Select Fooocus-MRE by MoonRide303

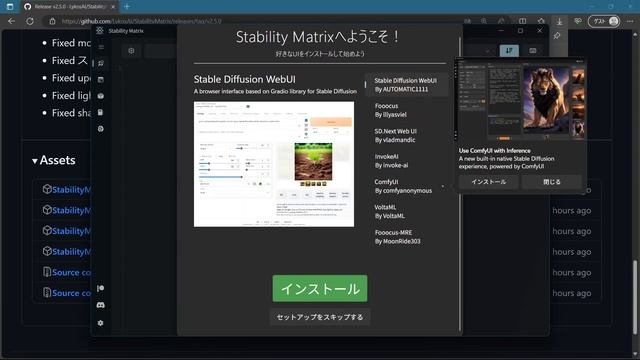pos(406,237)
